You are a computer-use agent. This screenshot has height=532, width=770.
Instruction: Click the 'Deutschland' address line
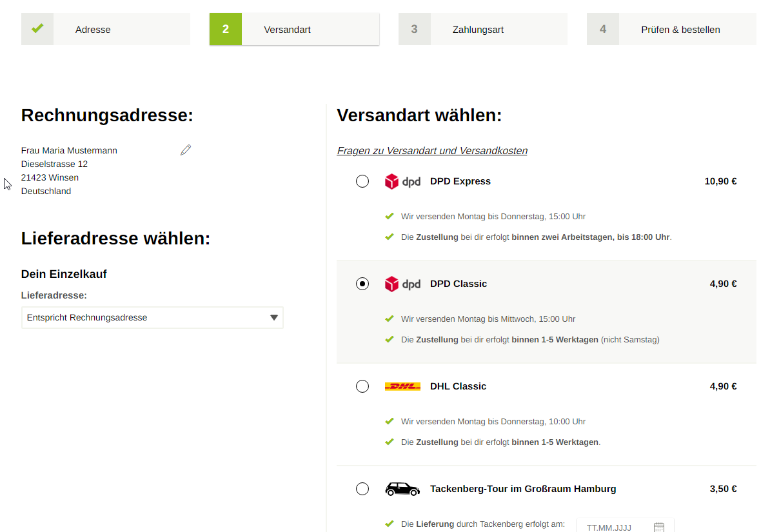[46, 191]
